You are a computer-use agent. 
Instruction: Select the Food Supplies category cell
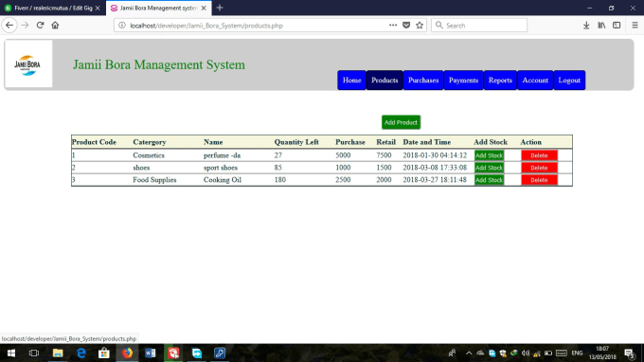(x=154, y=180)
